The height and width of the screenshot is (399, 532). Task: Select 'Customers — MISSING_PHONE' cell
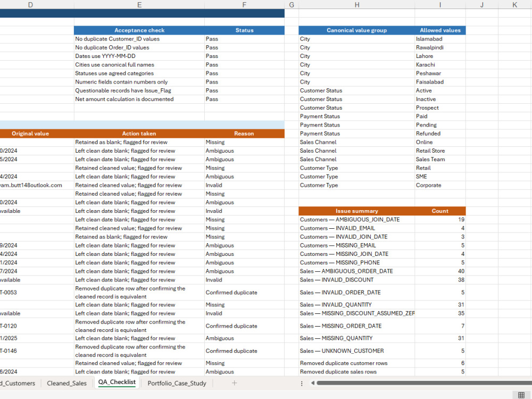pyautogui.click(x=356, y=263)
